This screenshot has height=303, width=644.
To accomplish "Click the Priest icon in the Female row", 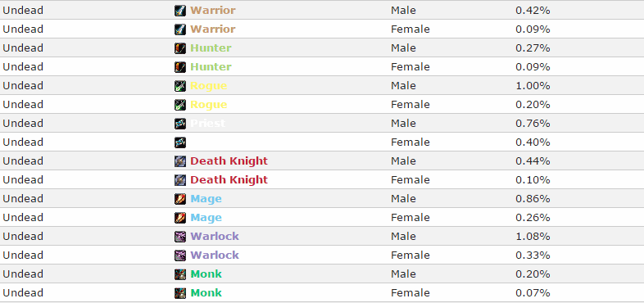I will [180, 142].
